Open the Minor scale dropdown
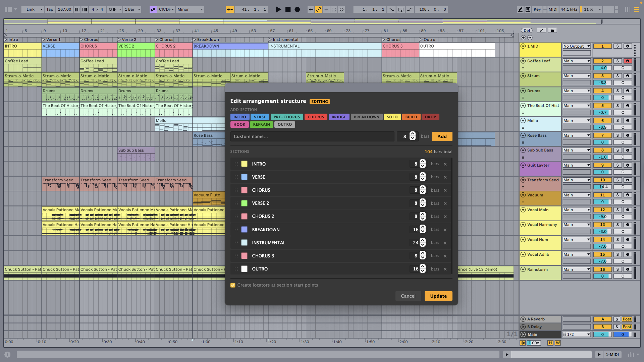 click(x=190, y=9)
